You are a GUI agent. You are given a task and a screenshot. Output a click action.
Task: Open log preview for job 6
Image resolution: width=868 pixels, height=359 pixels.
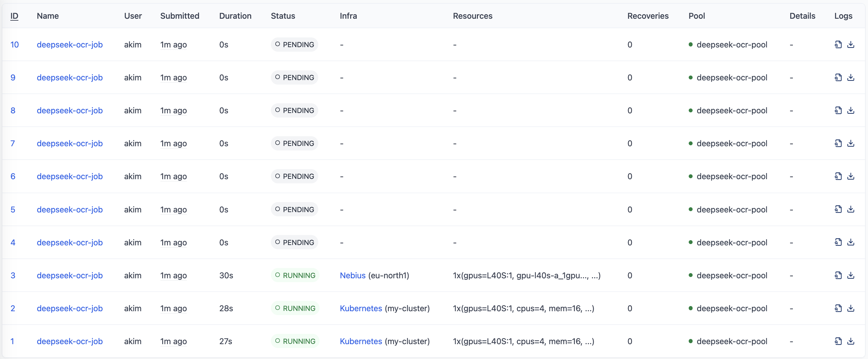point(838,176)
